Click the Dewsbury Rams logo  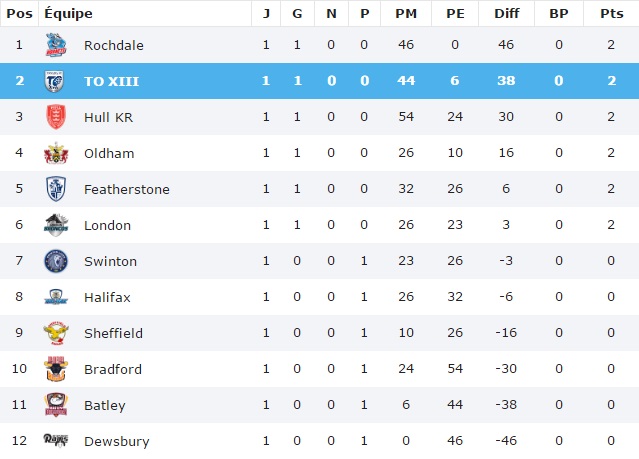click(x=55, y=440)
